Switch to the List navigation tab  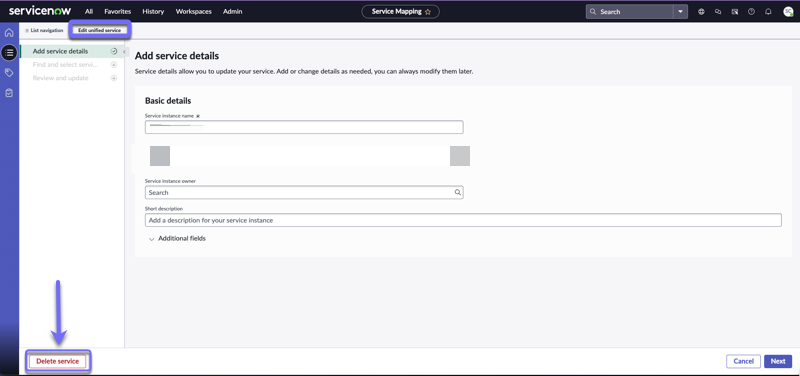tap(44, 31)
